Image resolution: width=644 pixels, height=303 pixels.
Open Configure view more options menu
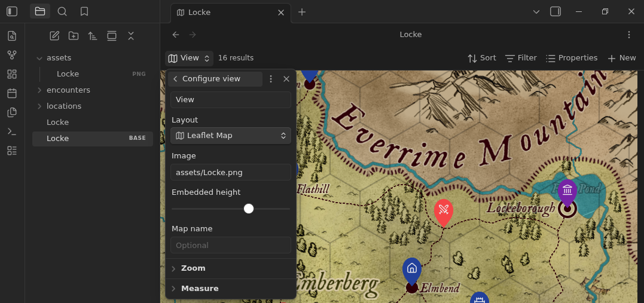(x=271, y=79)
